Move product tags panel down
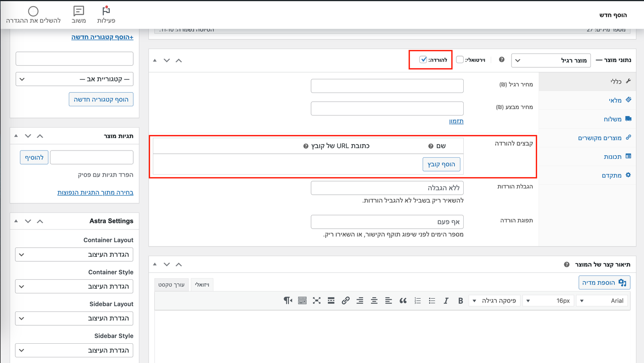 (28, 136)
